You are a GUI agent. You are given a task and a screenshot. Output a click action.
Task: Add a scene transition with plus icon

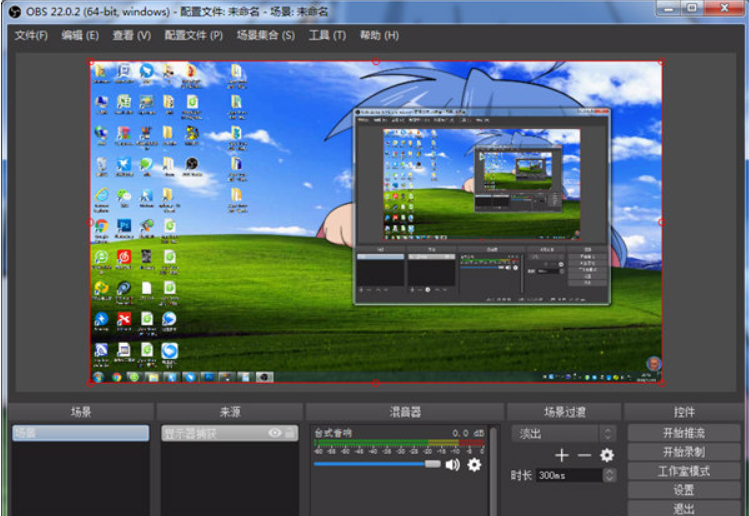coord(562,455)
